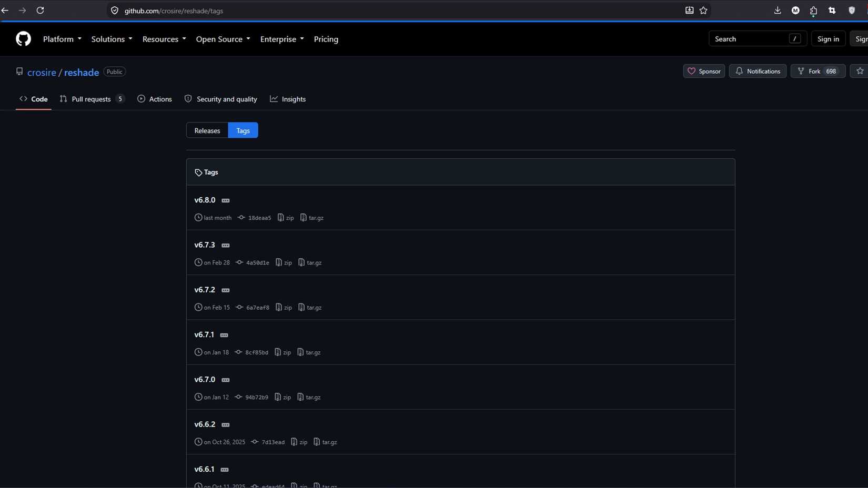Screen dimensions: 868x488
Task: Open the Solutions dropdown menu
Action: point(112,39)
